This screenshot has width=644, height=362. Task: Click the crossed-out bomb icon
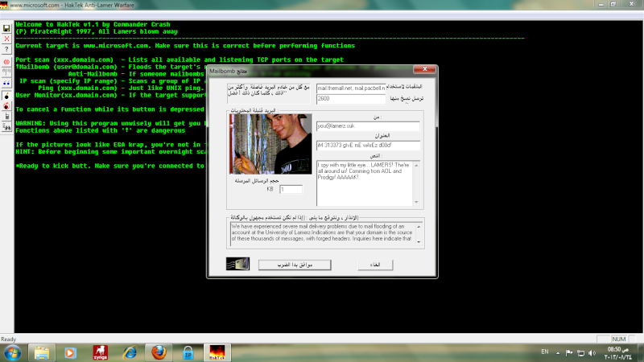(x=6, y=106)
